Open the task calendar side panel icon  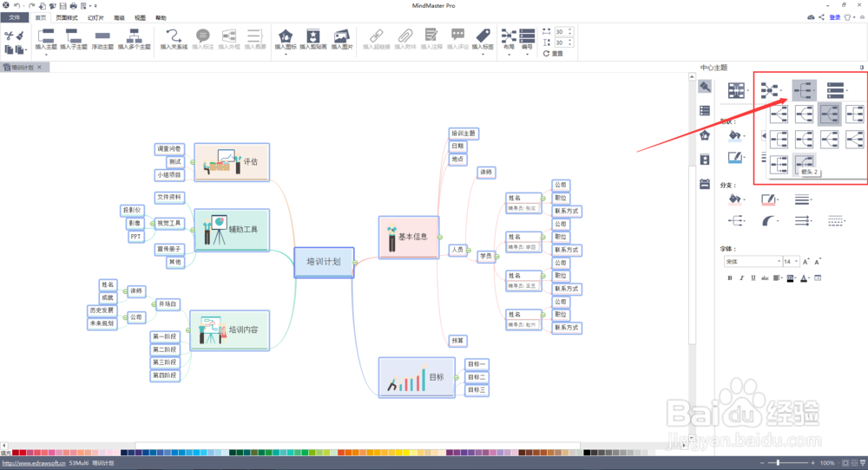(x=705, y=184)
